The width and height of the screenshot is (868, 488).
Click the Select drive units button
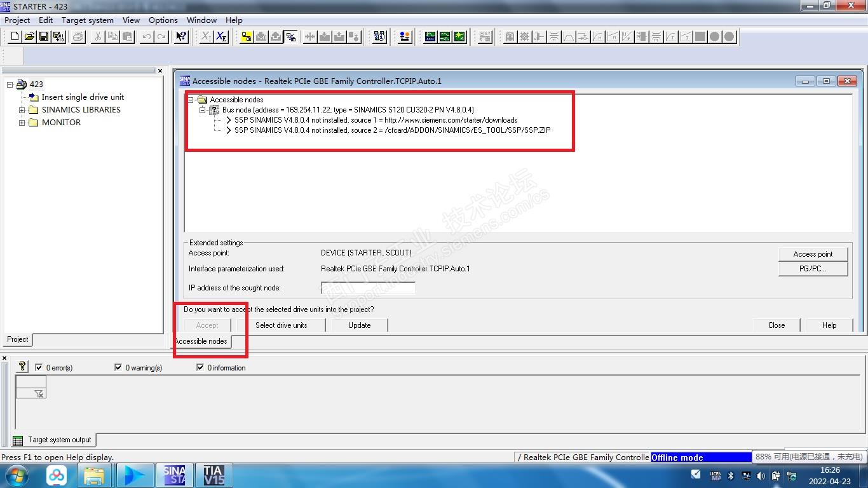(281, 325)
